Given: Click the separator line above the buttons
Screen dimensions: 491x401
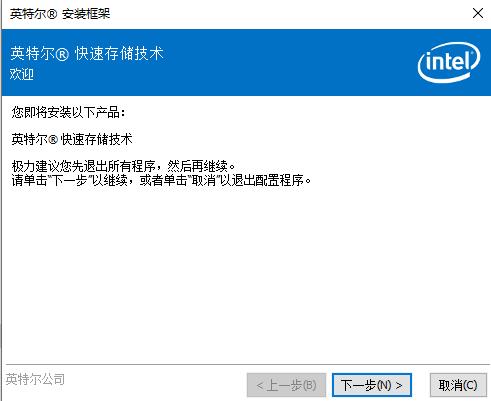Looking at the screenshot, I should point(248,364).
